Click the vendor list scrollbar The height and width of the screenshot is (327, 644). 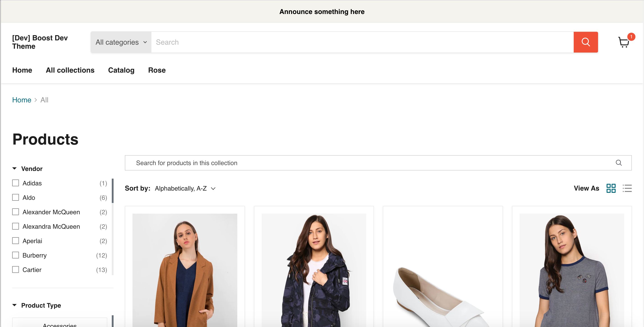tap(112, 191)
